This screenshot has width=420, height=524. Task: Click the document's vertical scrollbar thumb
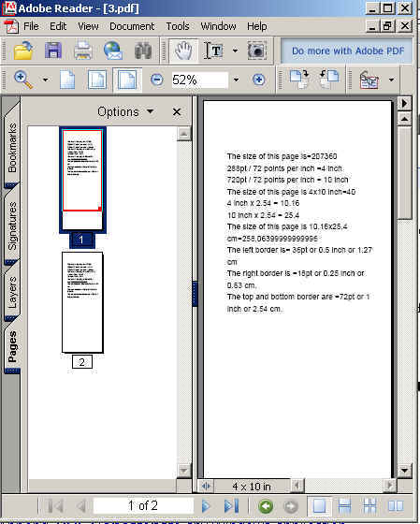[x=404, y=173]
